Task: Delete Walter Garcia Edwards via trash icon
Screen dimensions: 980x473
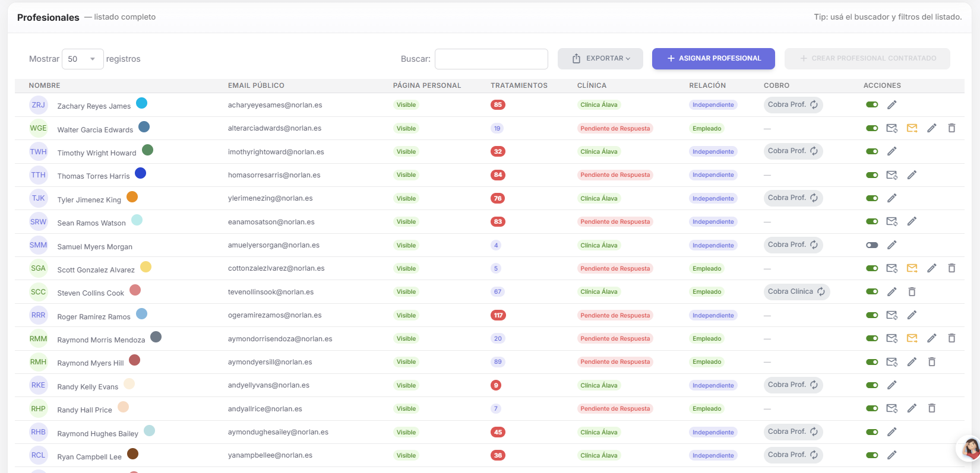Action: tap(951, 128)
